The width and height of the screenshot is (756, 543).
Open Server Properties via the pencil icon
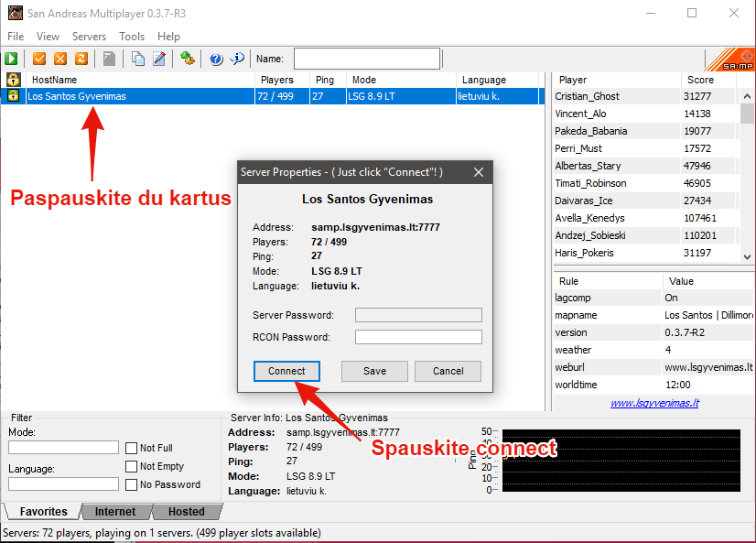tap(159, 59)
